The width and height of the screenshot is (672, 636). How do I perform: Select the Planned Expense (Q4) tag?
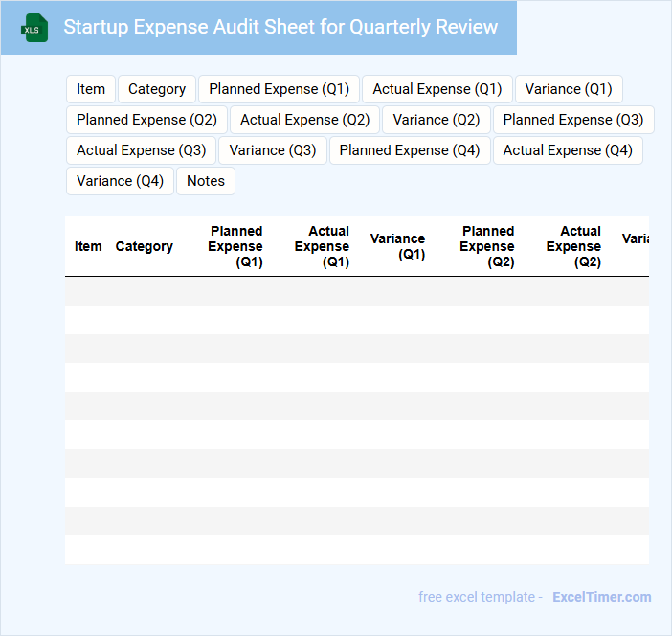[x=410, y=150]
